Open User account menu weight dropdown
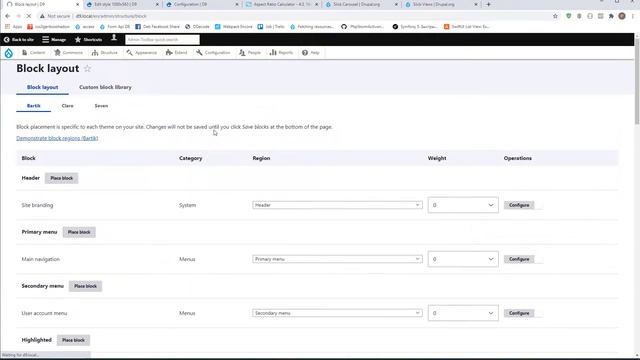The width and height of the screenshot is (640, 360). click(463, 313)
